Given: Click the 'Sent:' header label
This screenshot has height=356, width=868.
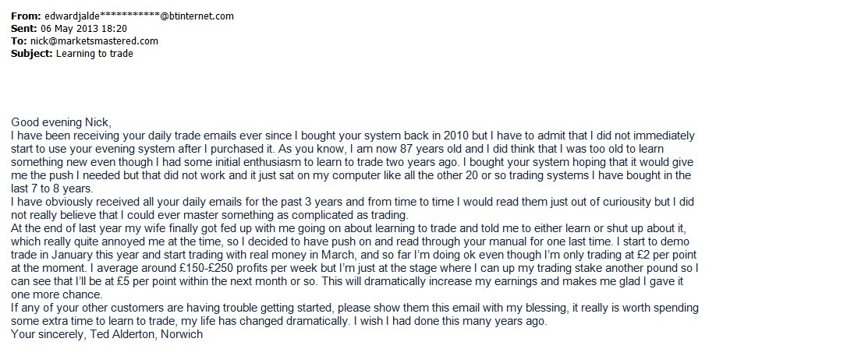Looking at the screenshot, I should 25,29.
